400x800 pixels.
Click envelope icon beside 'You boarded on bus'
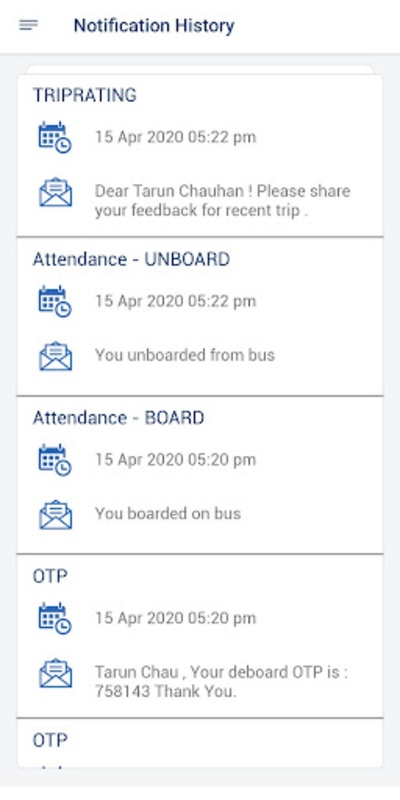(x=56, y=514)
